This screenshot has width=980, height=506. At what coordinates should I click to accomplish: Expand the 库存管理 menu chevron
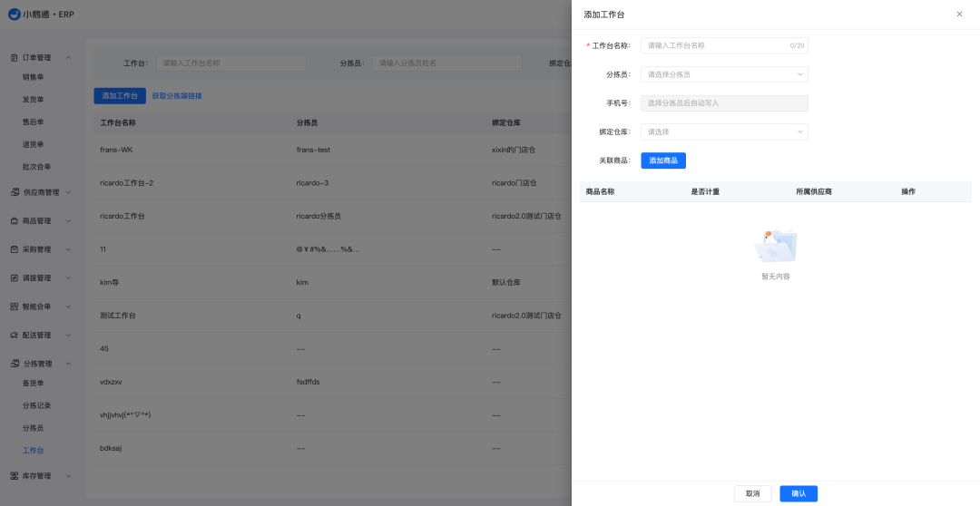coord(68,476)
